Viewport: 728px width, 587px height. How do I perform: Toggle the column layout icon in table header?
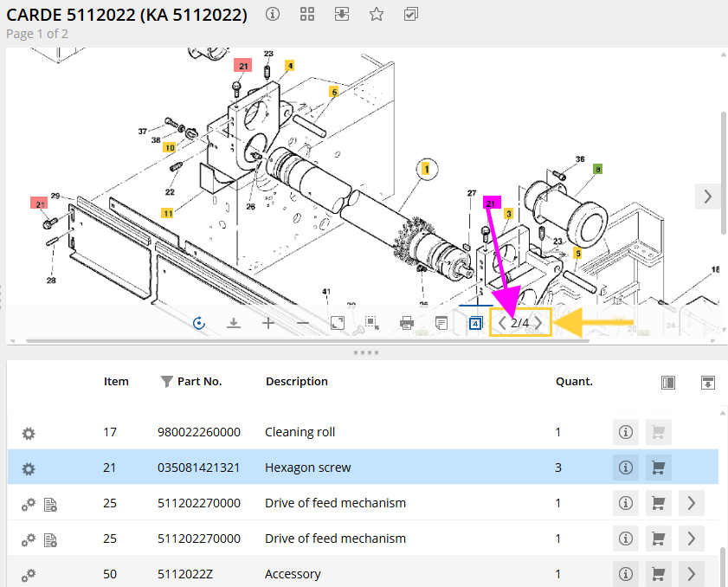[x=668, y=382]
